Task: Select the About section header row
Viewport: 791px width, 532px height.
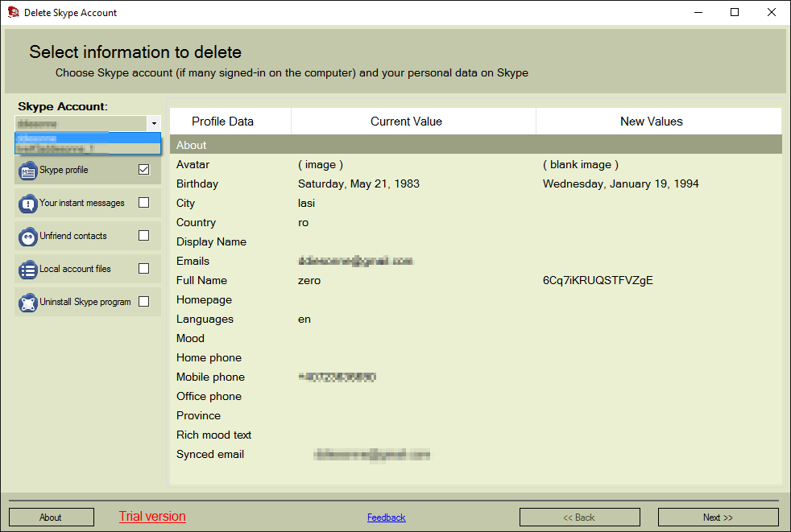Action: pos(476,145)
